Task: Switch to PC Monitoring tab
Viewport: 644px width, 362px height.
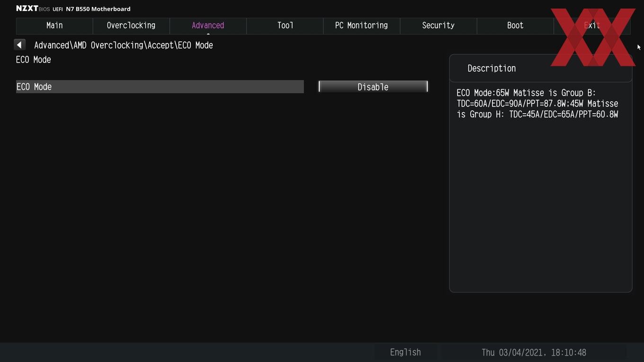Action: click(361, 26)
